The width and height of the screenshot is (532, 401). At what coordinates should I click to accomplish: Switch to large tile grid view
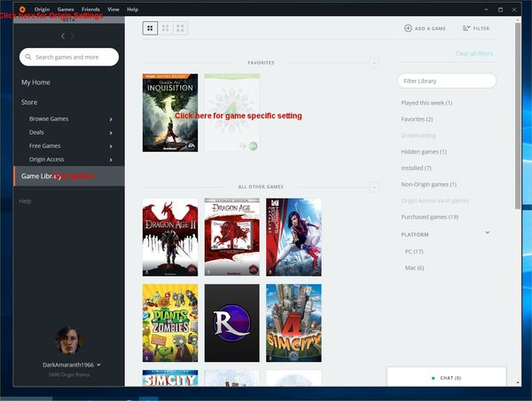coord(150,28)
